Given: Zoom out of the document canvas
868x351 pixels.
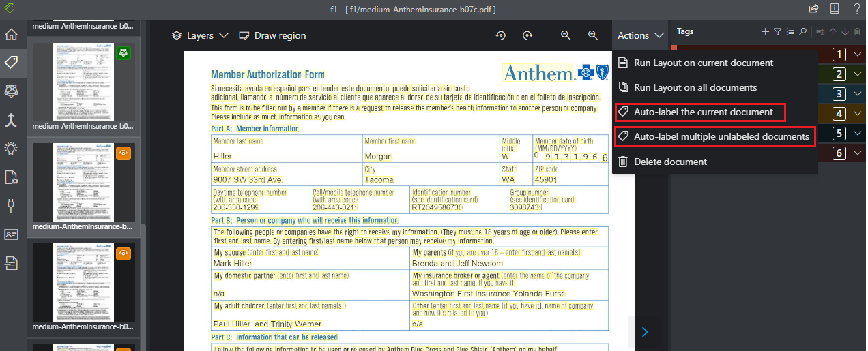Looking at the screenshot, I should tap(566, 35).
